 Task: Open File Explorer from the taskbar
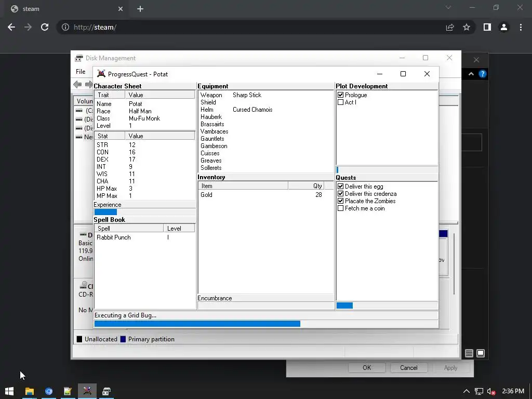coord(30,391)
